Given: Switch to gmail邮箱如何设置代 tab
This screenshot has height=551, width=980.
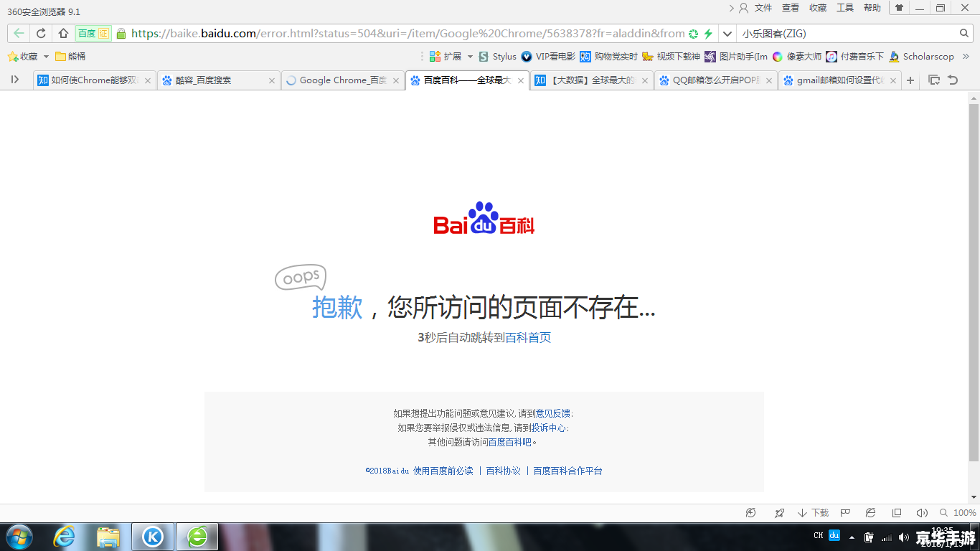Looking at the screenshot, I should coord(839,80).
